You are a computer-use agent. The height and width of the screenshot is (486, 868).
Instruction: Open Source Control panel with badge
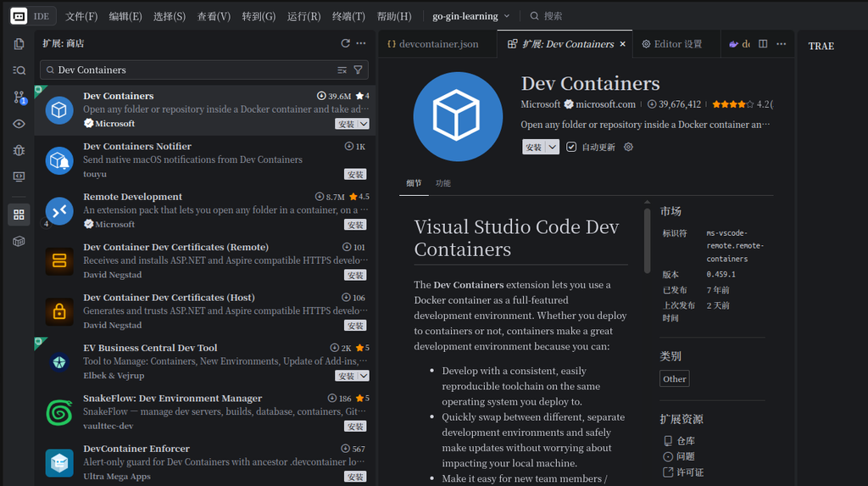coord(19,98)
